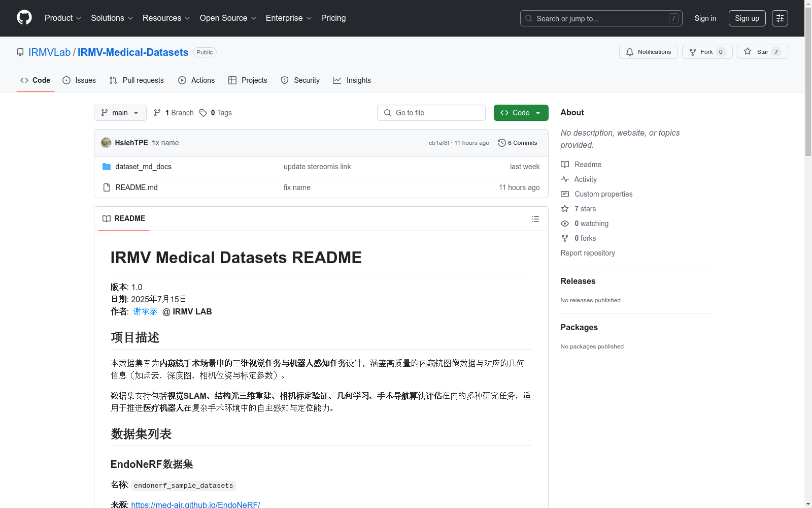Click the Fork icon button
The width and height of the screenshot is (812, 508).
tap(693, 52)
